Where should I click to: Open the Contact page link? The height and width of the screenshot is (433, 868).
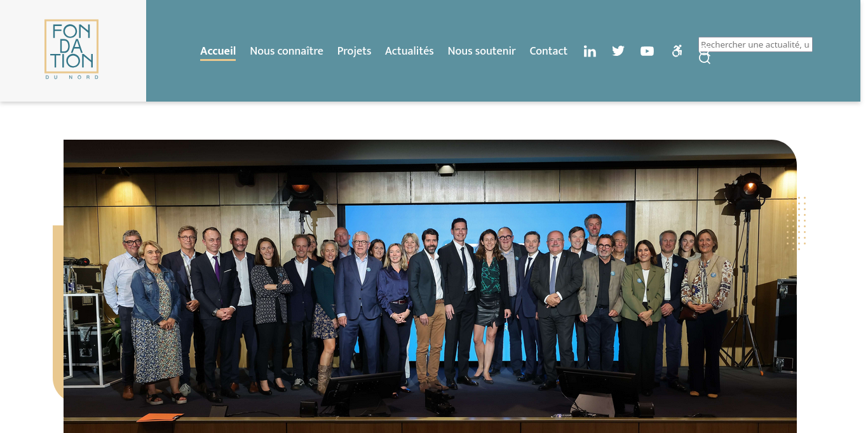(x=548, y=51)
